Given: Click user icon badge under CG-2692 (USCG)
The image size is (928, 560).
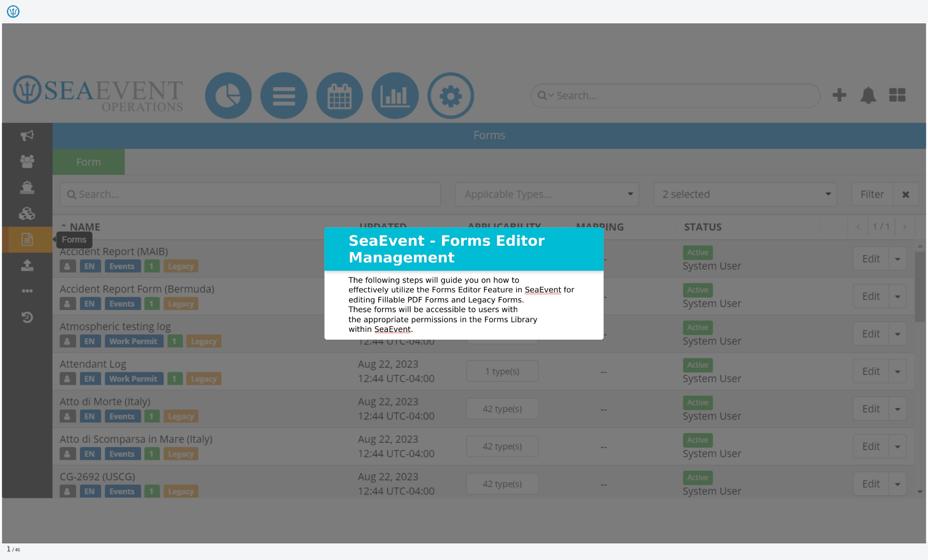Looking at the screenshot, I should [67, 492].
